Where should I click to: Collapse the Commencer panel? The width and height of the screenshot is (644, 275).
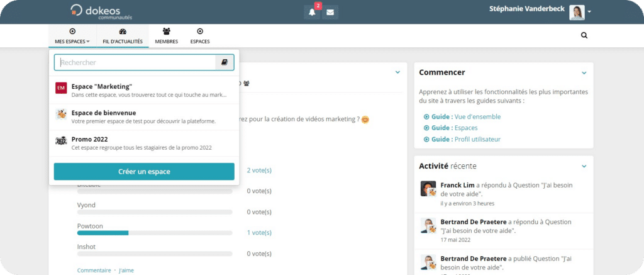(x=584, y=73)
